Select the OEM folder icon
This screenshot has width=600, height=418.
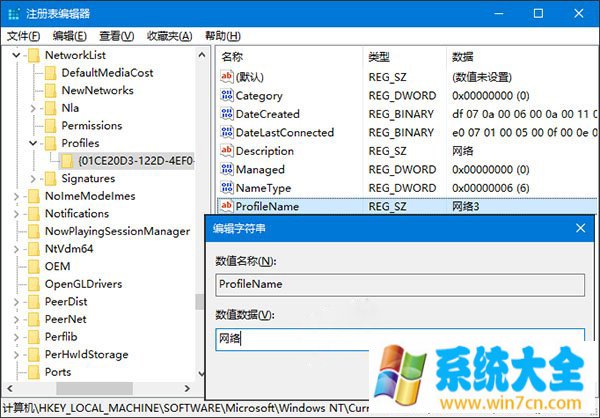click(34, 266)
